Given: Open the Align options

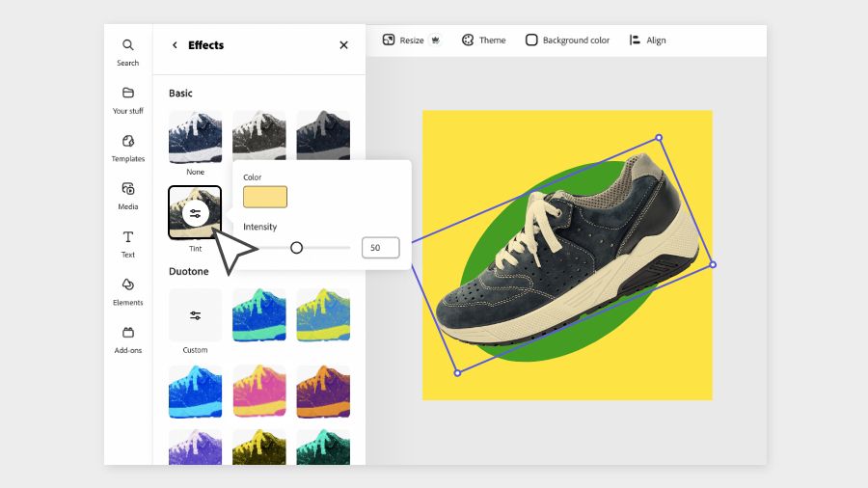Looking at the screenshot, I should click(648, 40).
